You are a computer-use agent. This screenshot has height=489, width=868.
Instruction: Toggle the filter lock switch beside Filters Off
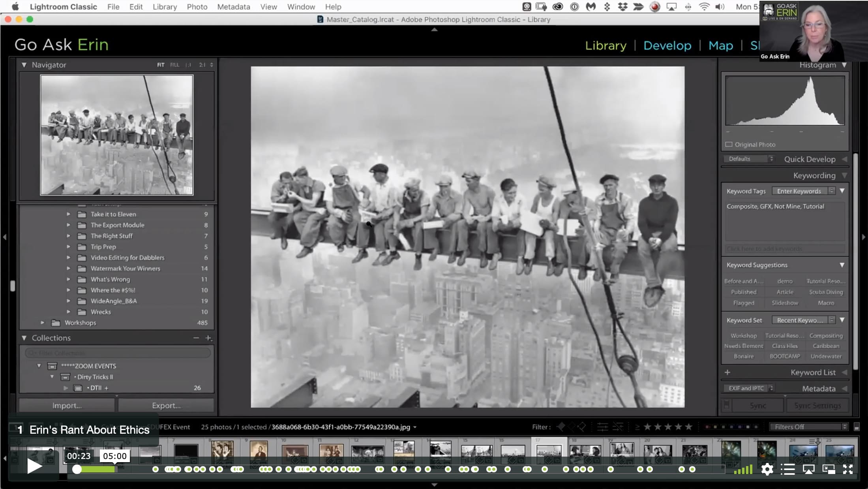pyautogui.click(x=857, y=427)
